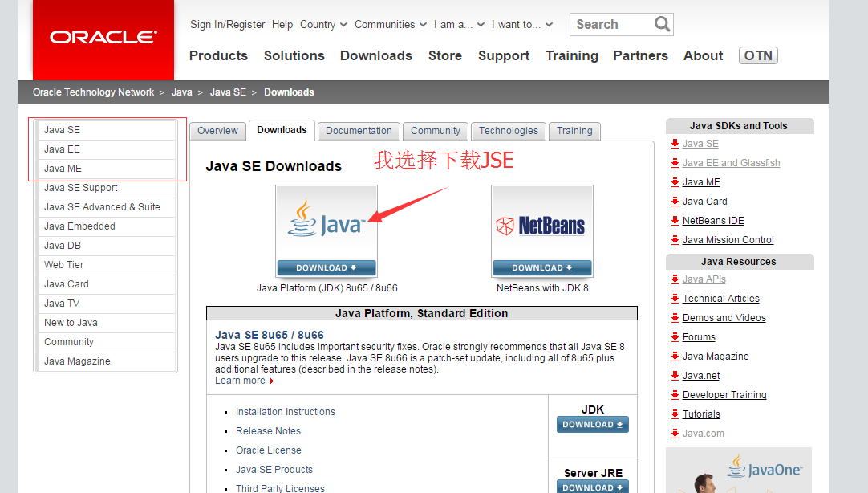Click red arrow icon beside Forums

(675, 336)
